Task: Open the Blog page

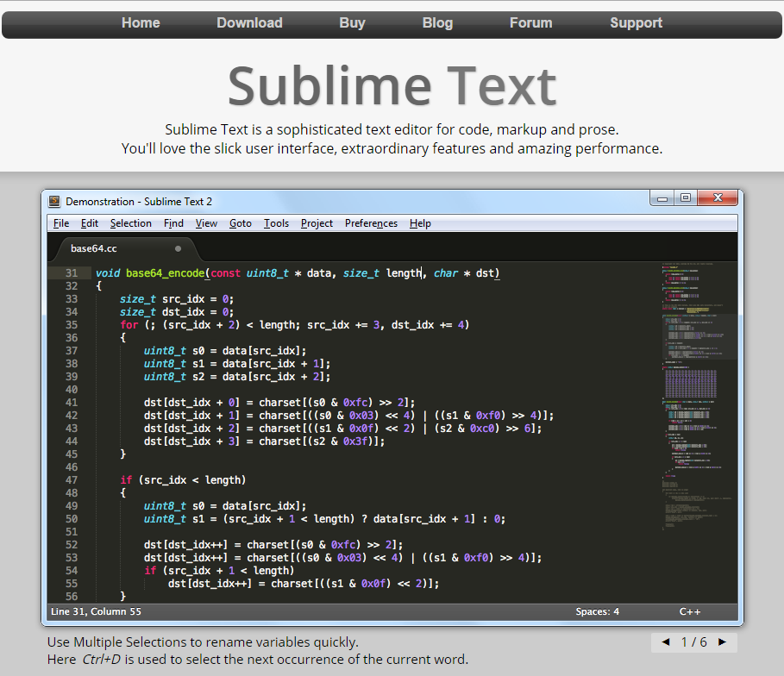Action: 437,23
